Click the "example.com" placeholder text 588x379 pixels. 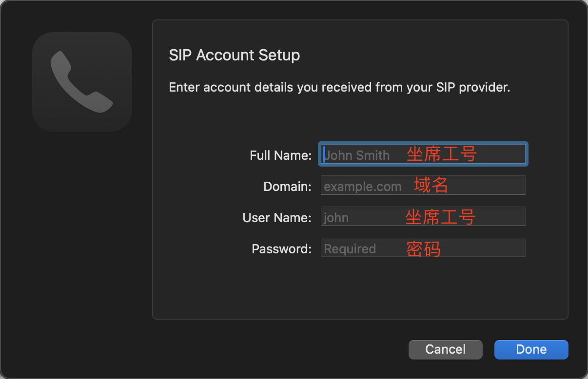(x=363, y=187)
